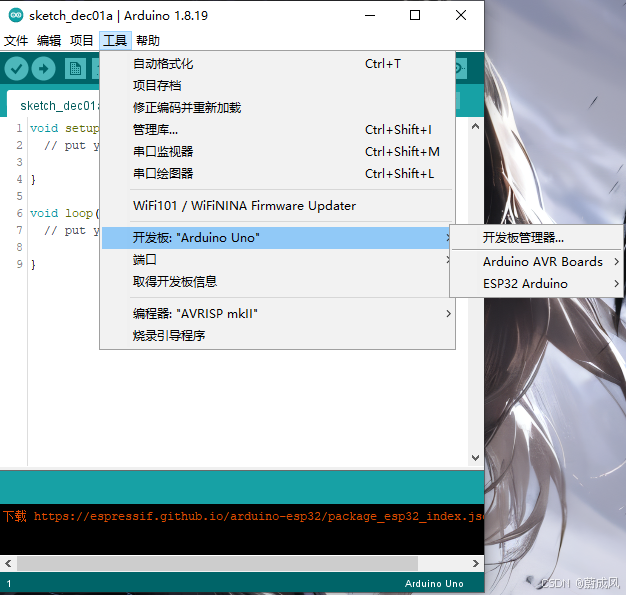Select 烧录引导程序 burn bootloader
Screen dimensions: 626x595
click(277, 335)
